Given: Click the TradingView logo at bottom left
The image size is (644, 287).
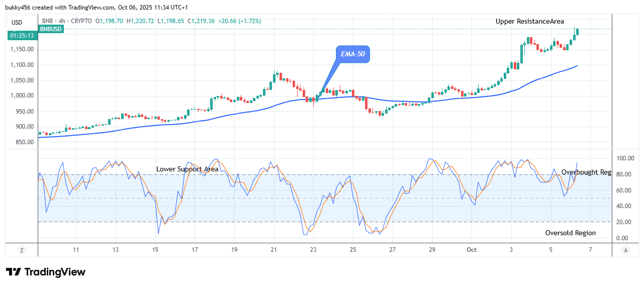Looking at the screenshot, I should point(46,272).
